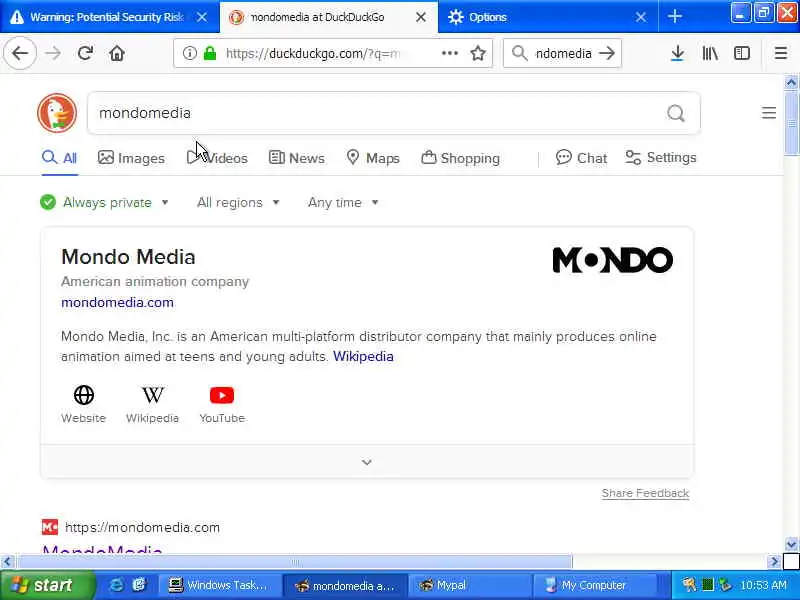Open new browser tab with plus

(x=674, y=17)
